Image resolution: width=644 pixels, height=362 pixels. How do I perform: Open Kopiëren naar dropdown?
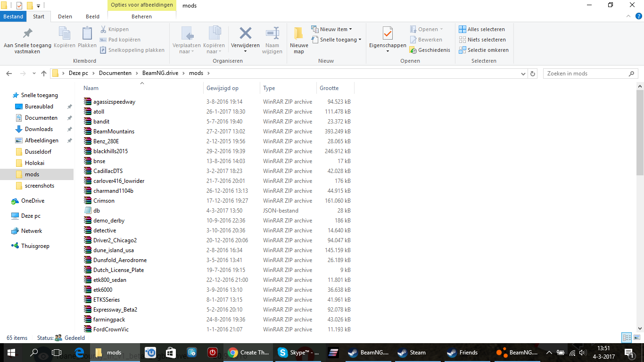pos(214,49)
